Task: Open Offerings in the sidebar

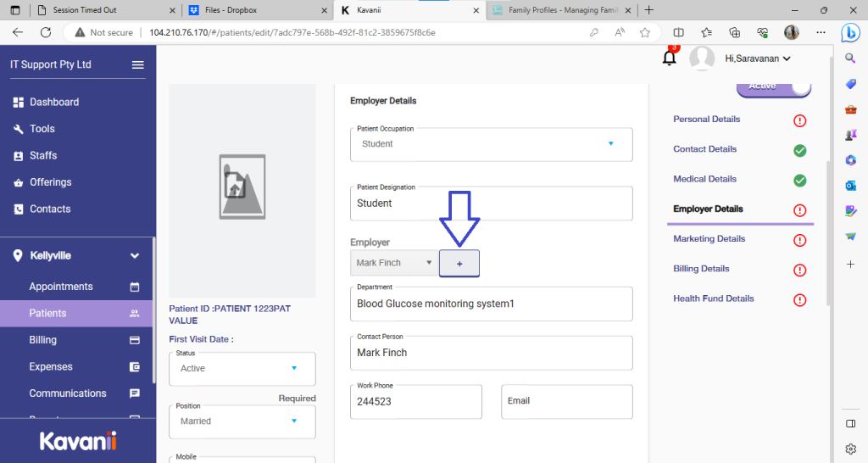Action: 50,182
